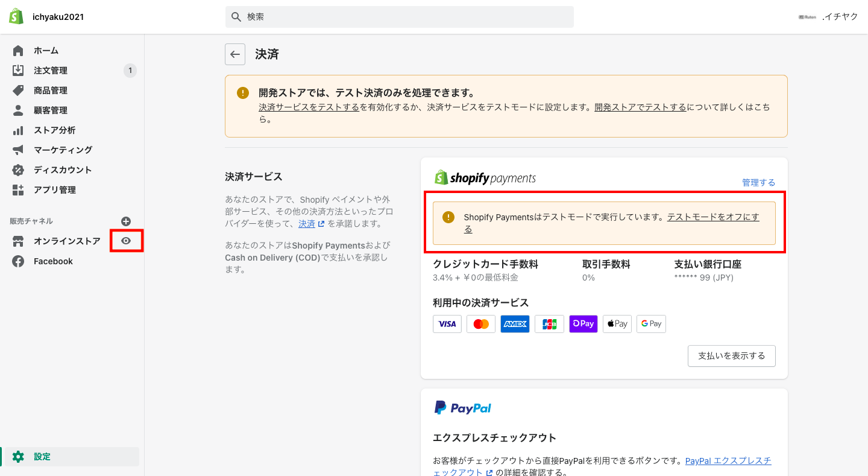Click 管理する link for Shopify Payments
868x476 pixels.
[x=758, y=182]
